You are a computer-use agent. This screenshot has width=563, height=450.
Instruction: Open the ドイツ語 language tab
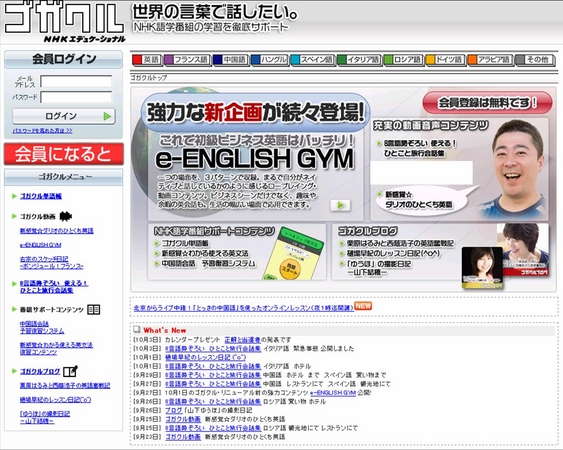[445, 60]
